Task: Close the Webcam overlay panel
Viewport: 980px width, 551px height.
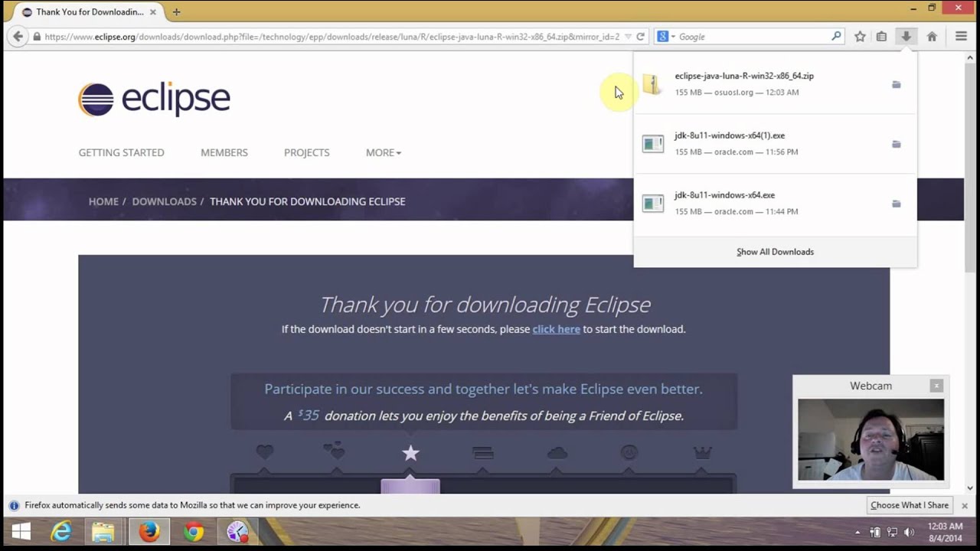Action: point(936,386)
